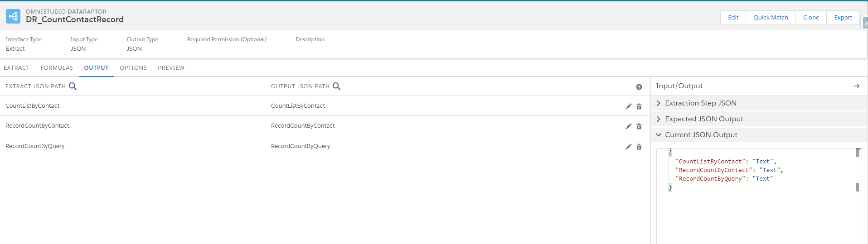Open the Formulas tab
The width and height of the screenshot is (868, 244).
(x=57, y=68)
